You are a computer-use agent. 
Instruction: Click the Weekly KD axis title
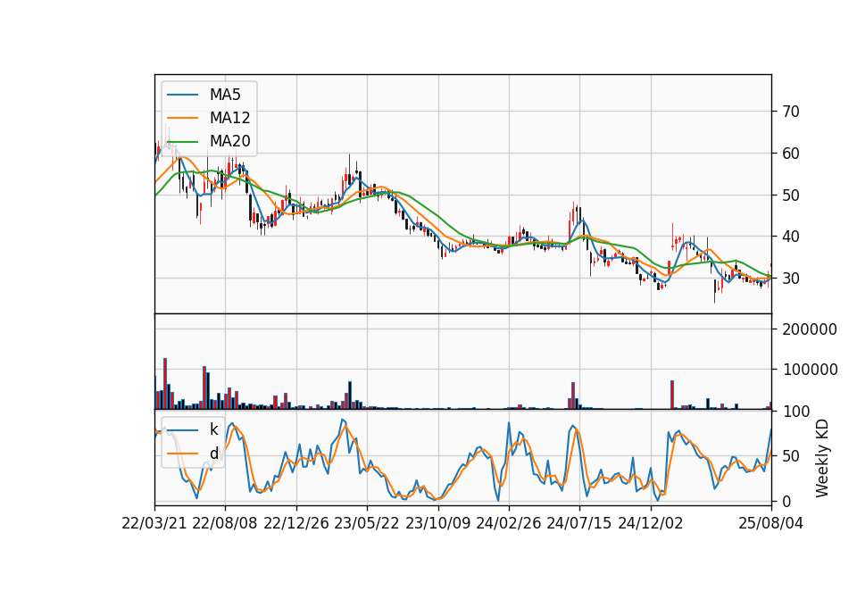[x=822, y=459]
